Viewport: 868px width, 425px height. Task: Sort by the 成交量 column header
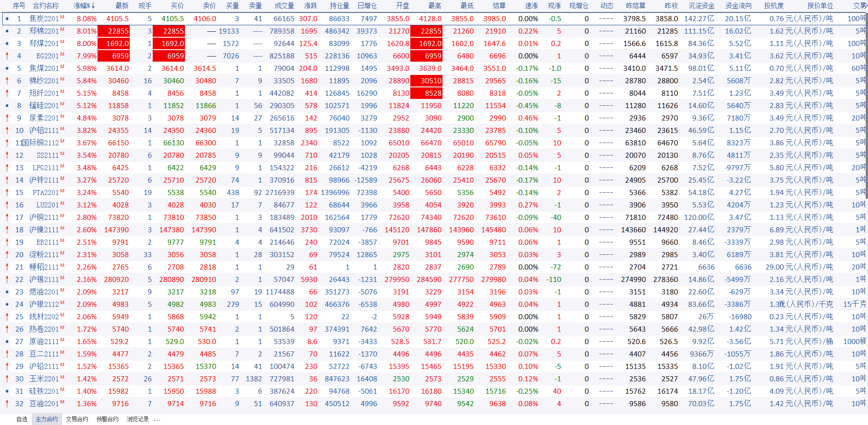click(x=284, y=6)
